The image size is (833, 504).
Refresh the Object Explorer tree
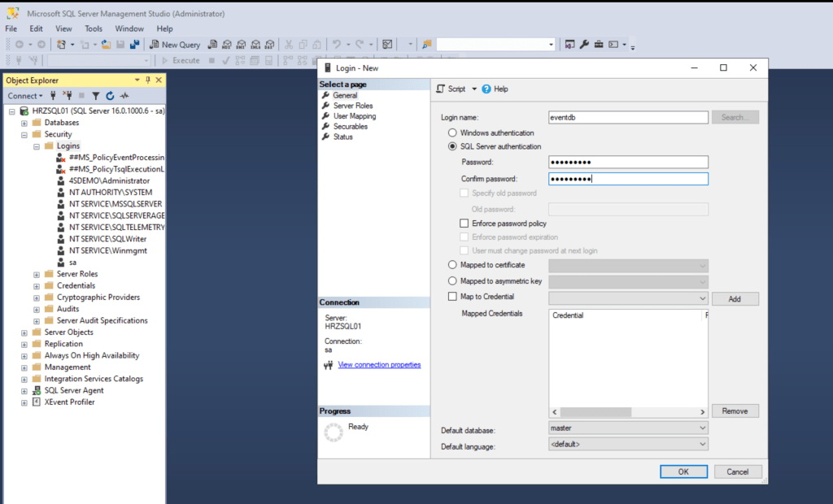pos(110,96)
